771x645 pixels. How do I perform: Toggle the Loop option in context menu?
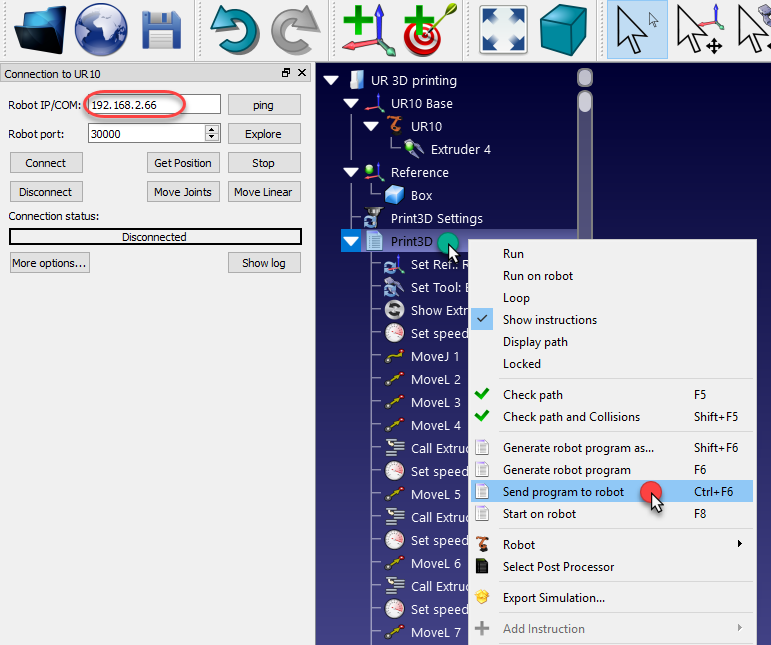pos(516,298)
